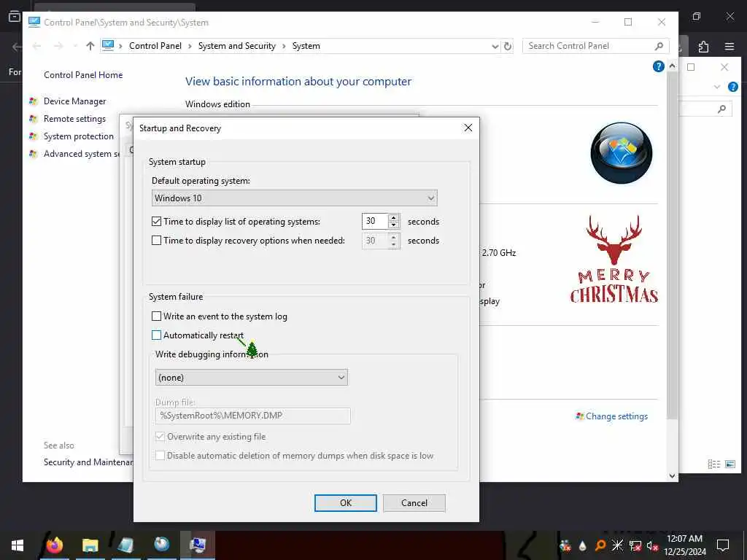Click the computer icon in address bar
The image size is (747, 560).
(108, 45)
